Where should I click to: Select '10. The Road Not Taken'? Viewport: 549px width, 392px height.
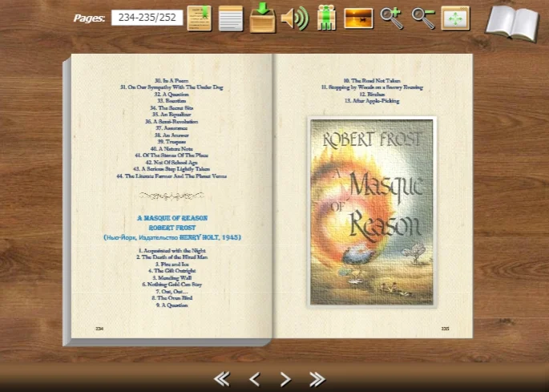coord(372,81)
